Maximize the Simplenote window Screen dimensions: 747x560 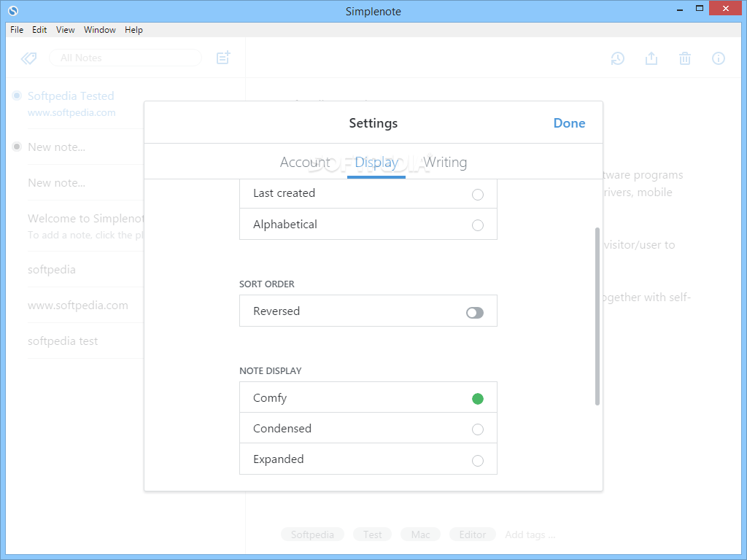point(700,8)
